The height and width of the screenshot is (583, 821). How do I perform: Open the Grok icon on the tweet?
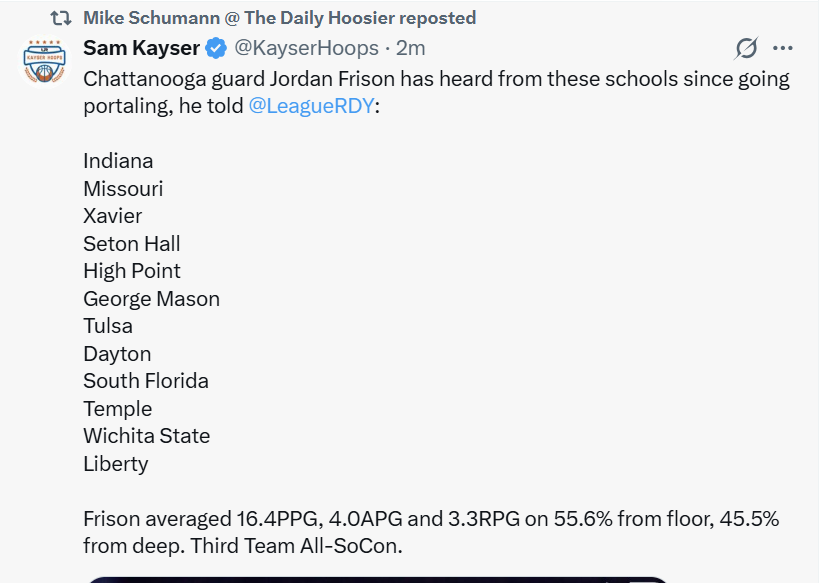[746, 48]
